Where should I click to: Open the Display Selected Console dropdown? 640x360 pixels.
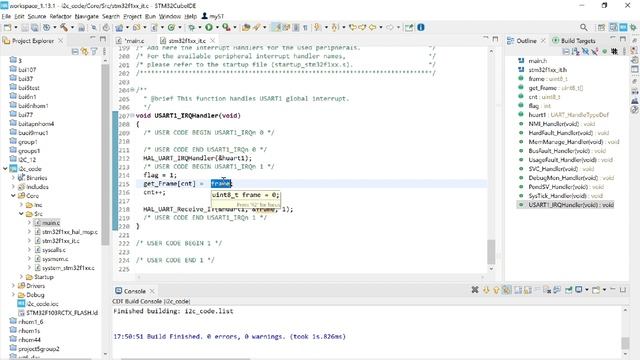[x=587, y=290]
